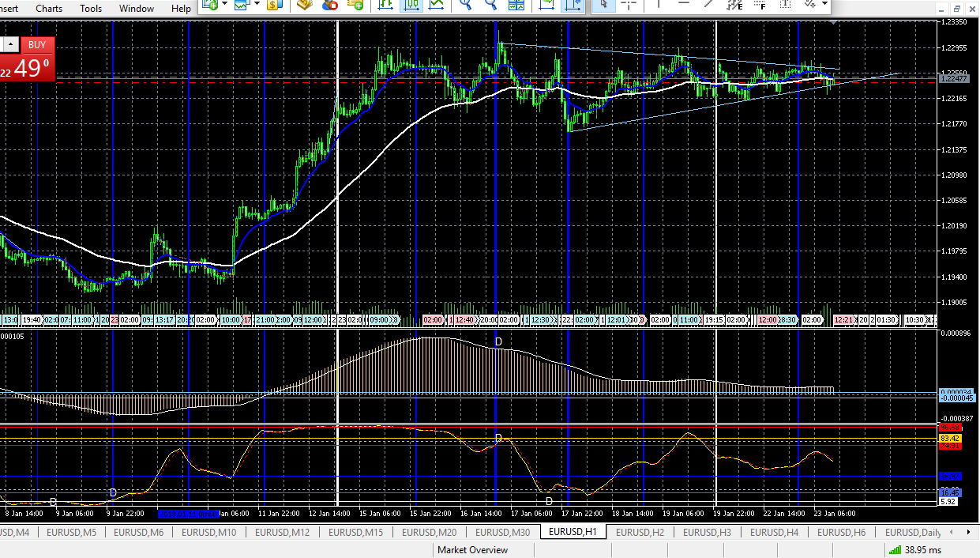
Task: Toggle the chart shift icon
Action: point(572,4)
